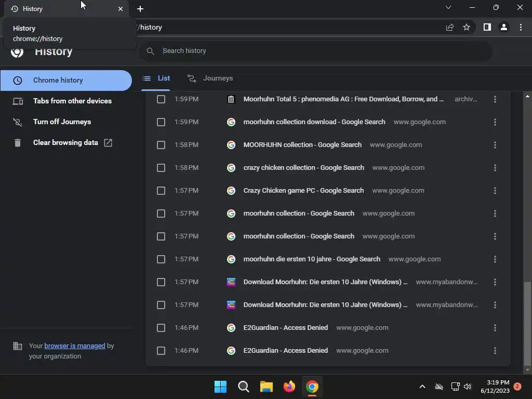The width and height of the screenshot is (532, 399).
Task: Launch Firefox from taskbar
Action: pyautogui.click(x=289, y=387)
